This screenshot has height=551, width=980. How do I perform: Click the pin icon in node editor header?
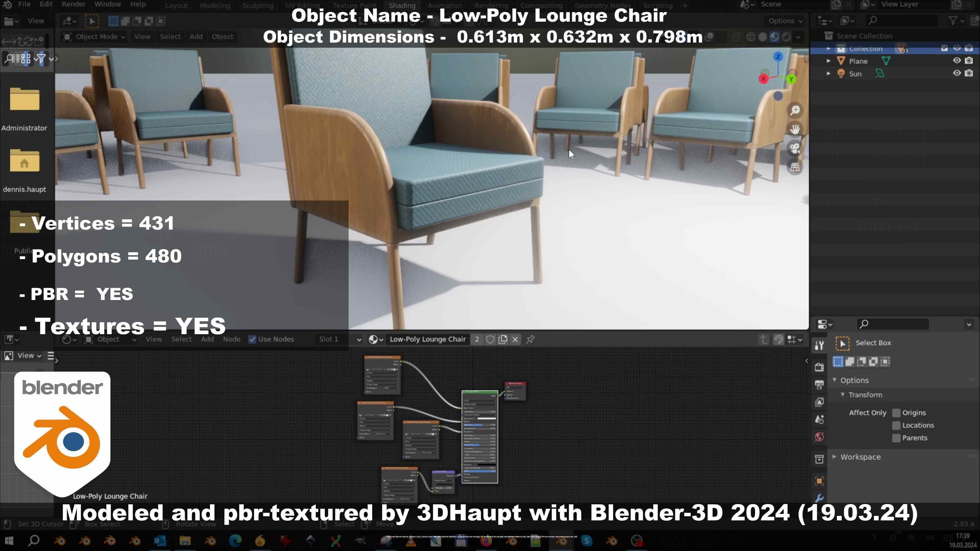coord(530,339)
